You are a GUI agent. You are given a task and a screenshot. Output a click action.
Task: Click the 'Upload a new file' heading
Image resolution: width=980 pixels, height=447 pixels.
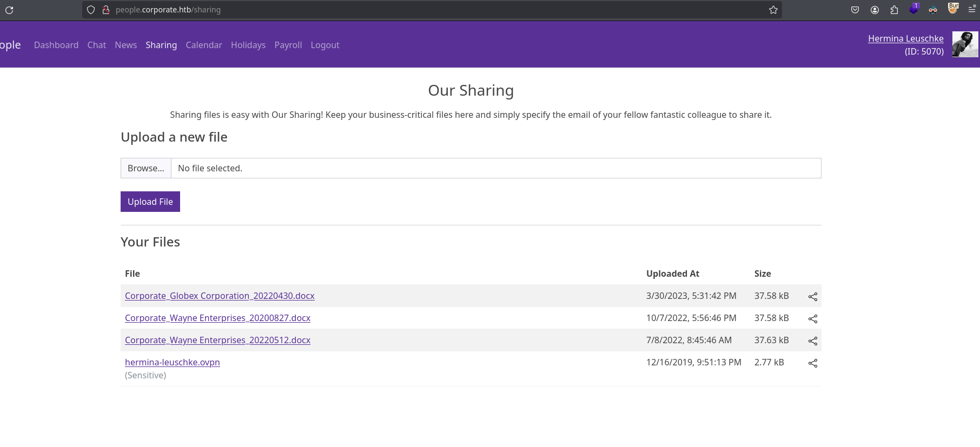174,137
